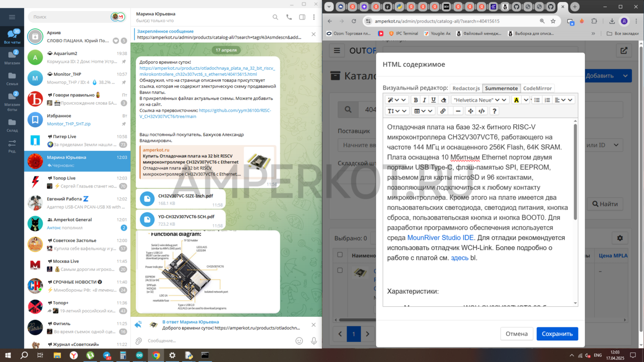Open the paragraph alignment dropdown

(x=563, y=100)
